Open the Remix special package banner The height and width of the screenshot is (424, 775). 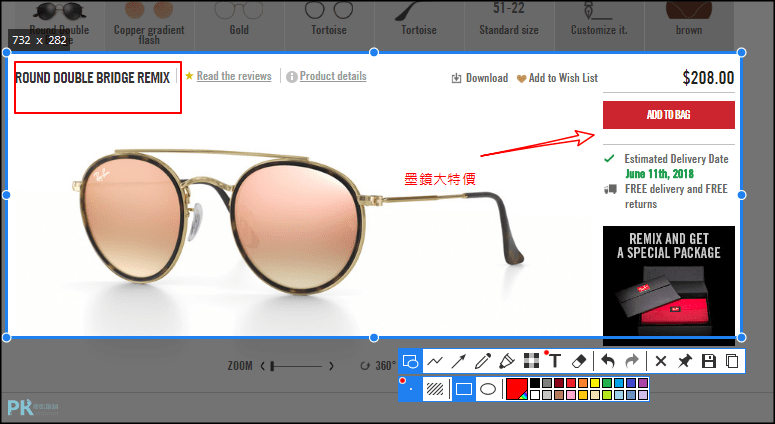coord(669,286)
